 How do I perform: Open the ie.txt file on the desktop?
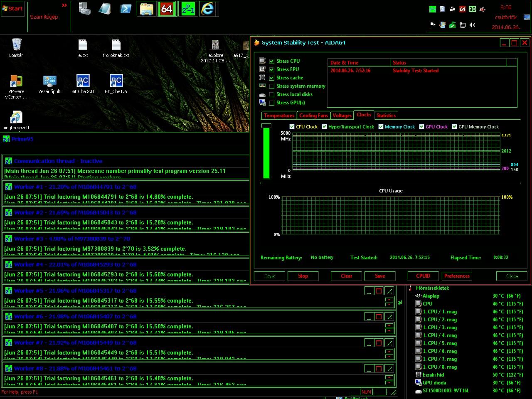click(x=83, y=48)
